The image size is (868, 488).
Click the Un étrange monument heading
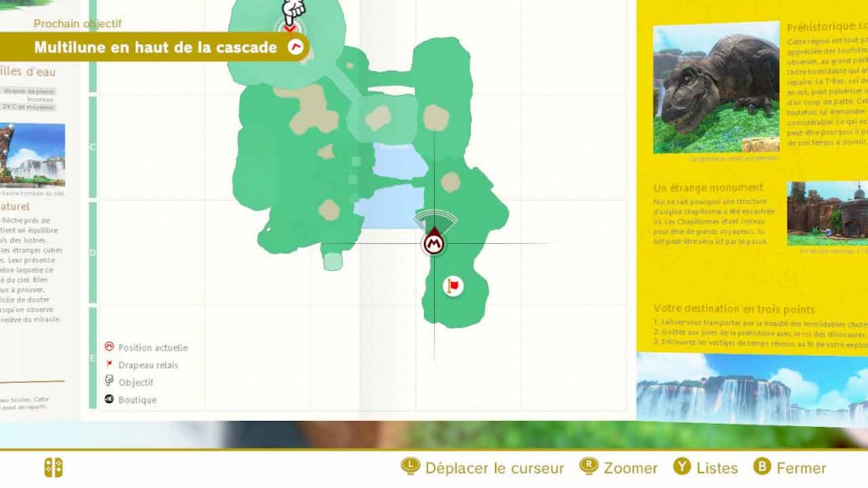point(708,187)
